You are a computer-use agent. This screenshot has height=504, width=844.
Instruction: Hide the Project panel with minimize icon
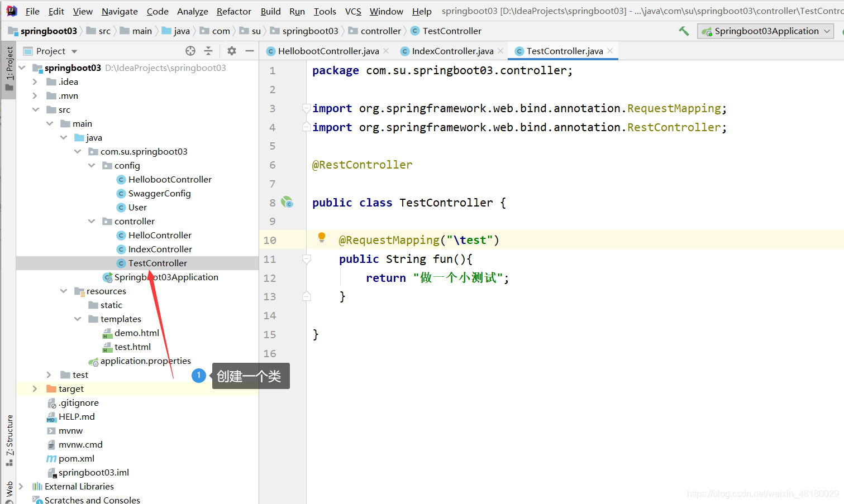point(250,51)
